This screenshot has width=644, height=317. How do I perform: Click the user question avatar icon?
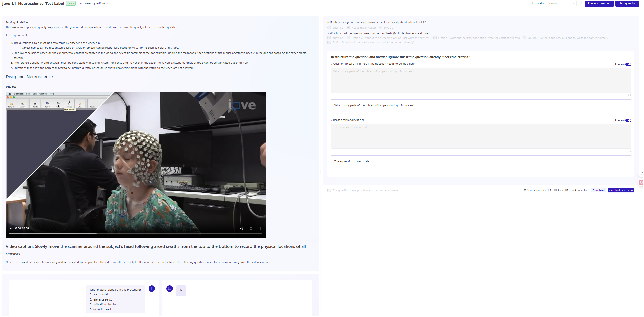coord(152,289)
